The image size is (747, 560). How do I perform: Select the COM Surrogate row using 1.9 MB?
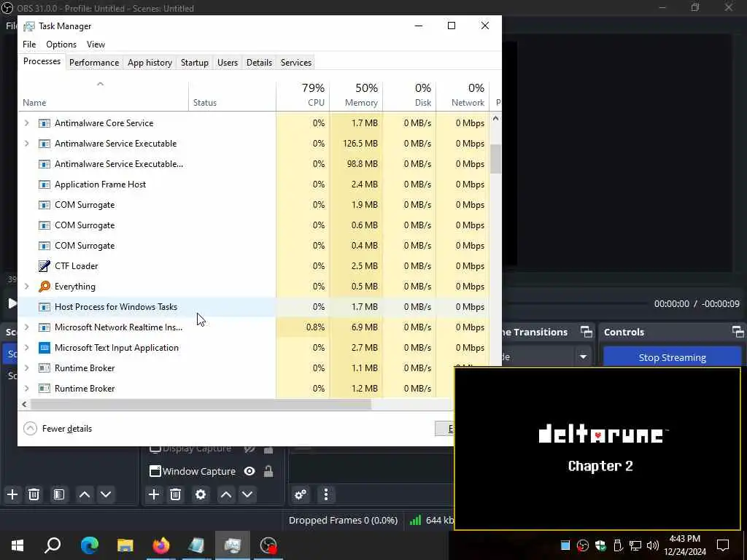click(x=253, y=205)
